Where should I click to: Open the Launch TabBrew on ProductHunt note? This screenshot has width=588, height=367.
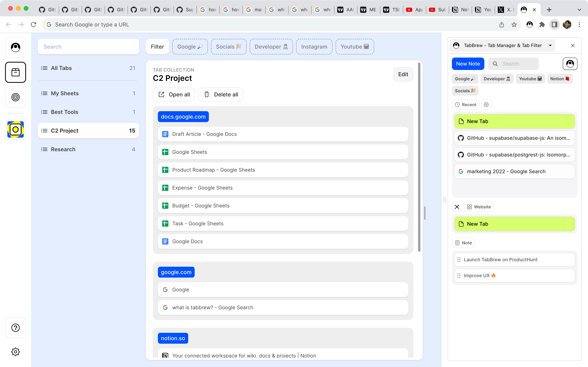[x=514, y=260]
